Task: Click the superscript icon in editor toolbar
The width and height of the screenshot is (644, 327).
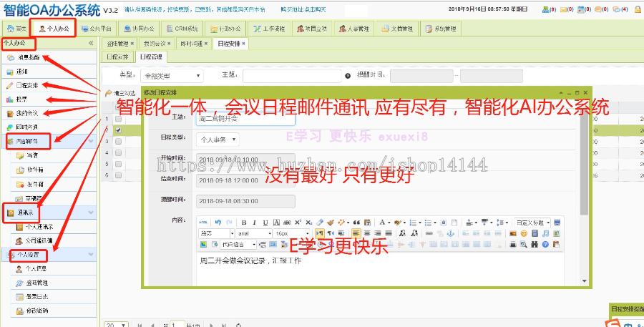Action: tap(298, 223)
